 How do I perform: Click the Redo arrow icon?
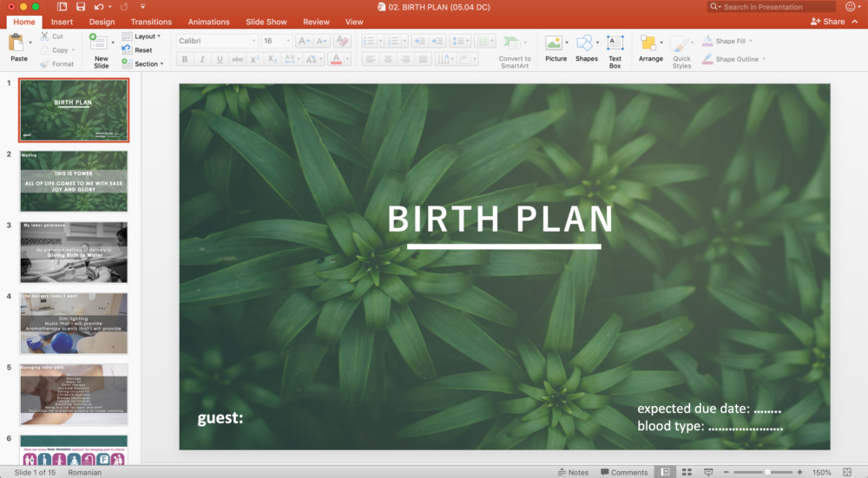pyautogui.click(x=124, y=7)
